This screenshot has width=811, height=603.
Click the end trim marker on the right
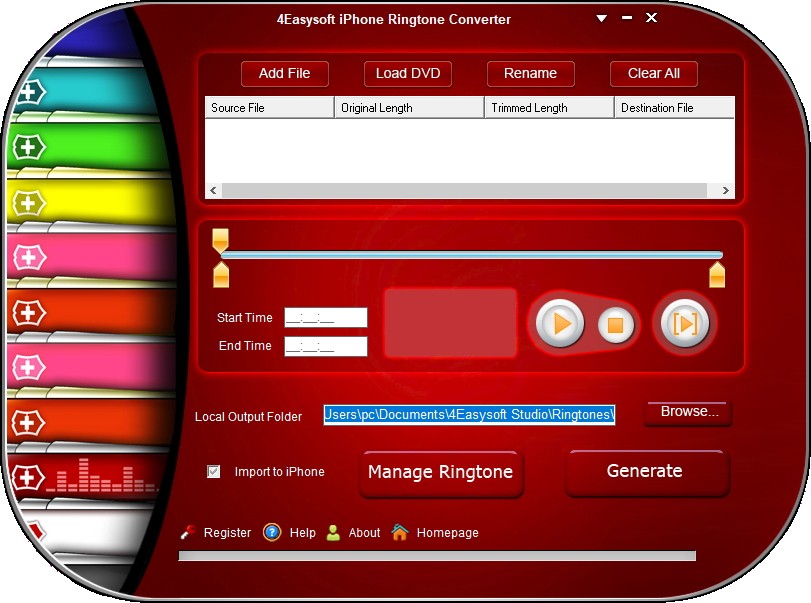pos(717,275)
